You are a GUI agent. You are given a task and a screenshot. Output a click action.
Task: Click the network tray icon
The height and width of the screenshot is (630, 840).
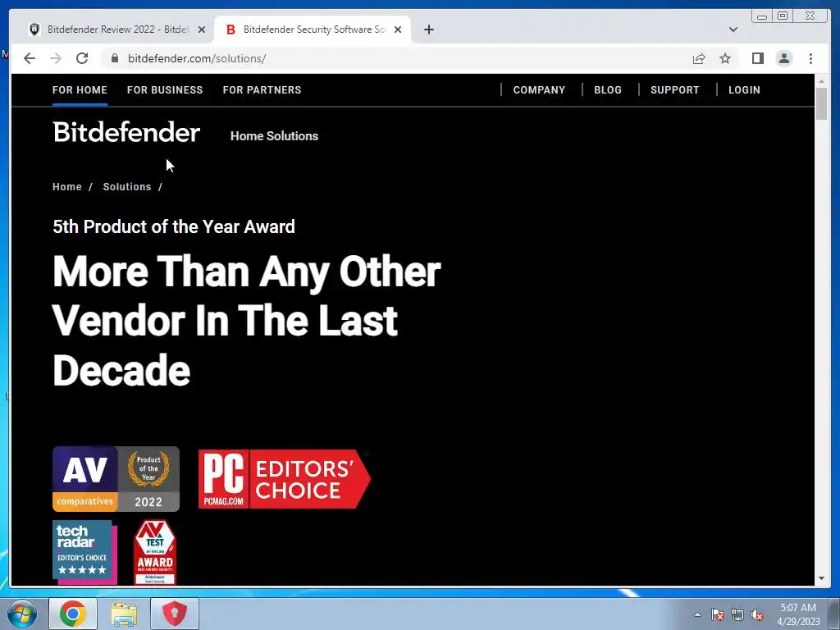(737, 614)
